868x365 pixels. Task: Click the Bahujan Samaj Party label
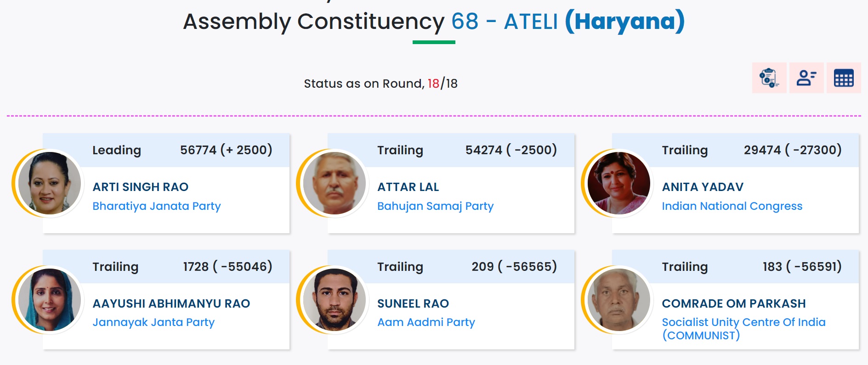pos(435,206)
